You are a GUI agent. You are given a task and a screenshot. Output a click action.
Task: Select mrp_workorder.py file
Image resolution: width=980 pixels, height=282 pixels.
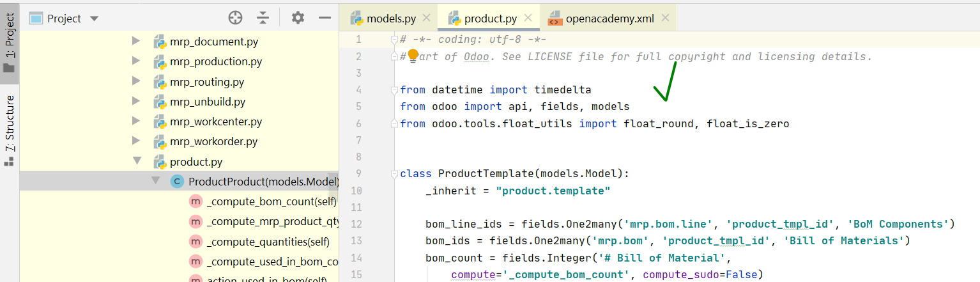(x=214, y=141)
